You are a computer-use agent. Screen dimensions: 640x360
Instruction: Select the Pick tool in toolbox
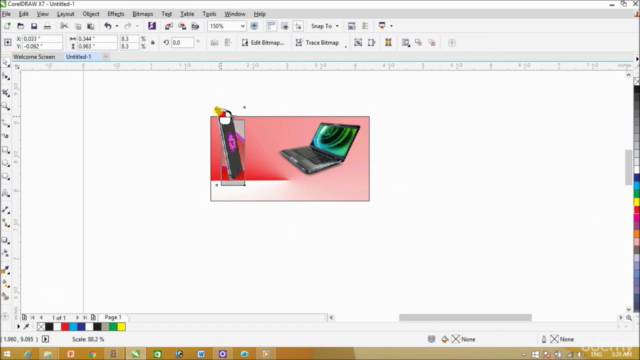(x=6, y=62)
